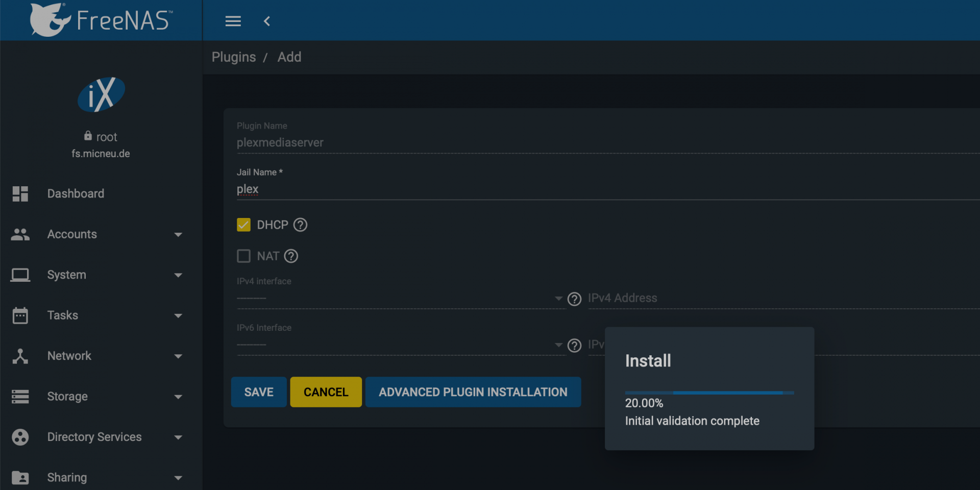This screenshot has height=490, width=980.
Task: Click the iX Systems logo
Action: coord(101,95)
